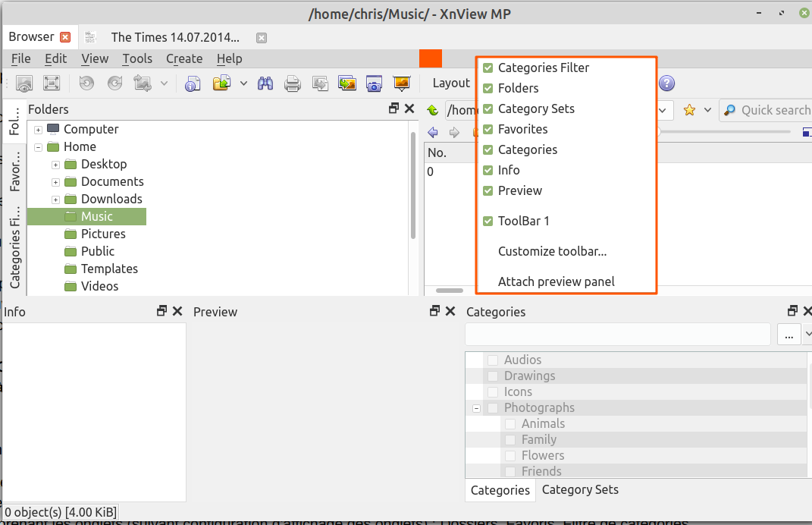This screenshot has height=525, width=812.
Task: Start Slideshow using the toolbar icon
Action: click(x=401, y=83)
